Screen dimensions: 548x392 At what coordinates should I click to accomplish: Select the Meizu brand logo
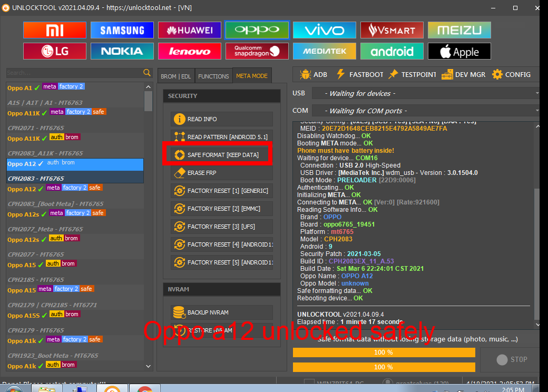(459, 30)
